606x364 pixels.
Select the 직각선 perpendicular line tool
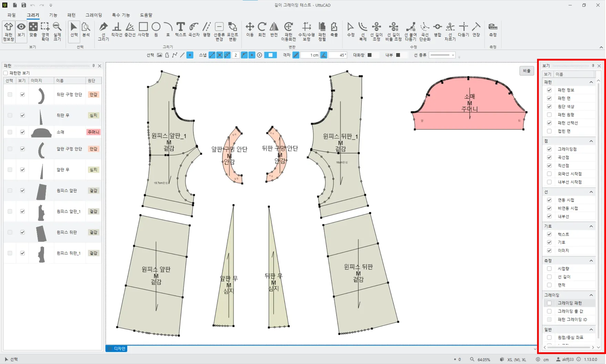pyautogui.click(x=117, y=30)
